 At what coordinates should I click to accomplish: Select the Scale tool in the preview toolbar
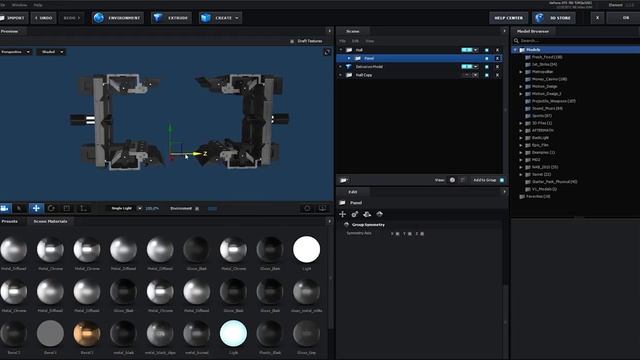67,208
